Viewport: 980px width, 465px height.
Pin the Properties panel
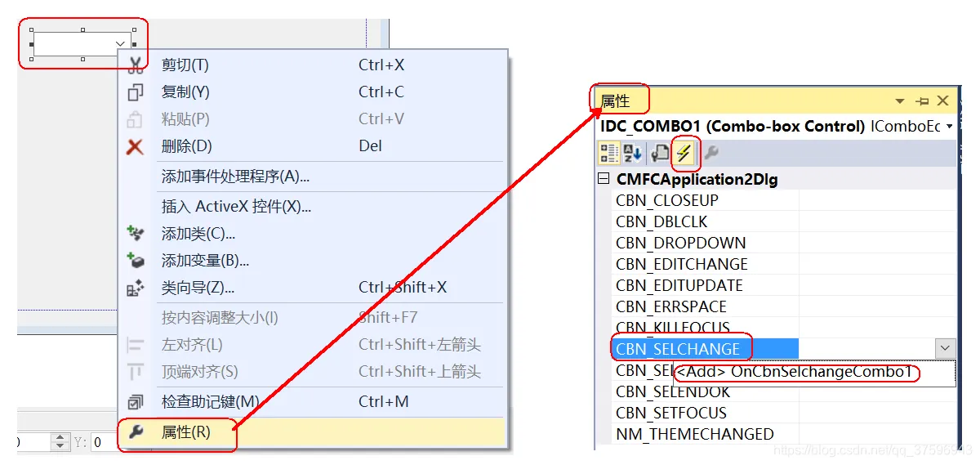[922, 101]
